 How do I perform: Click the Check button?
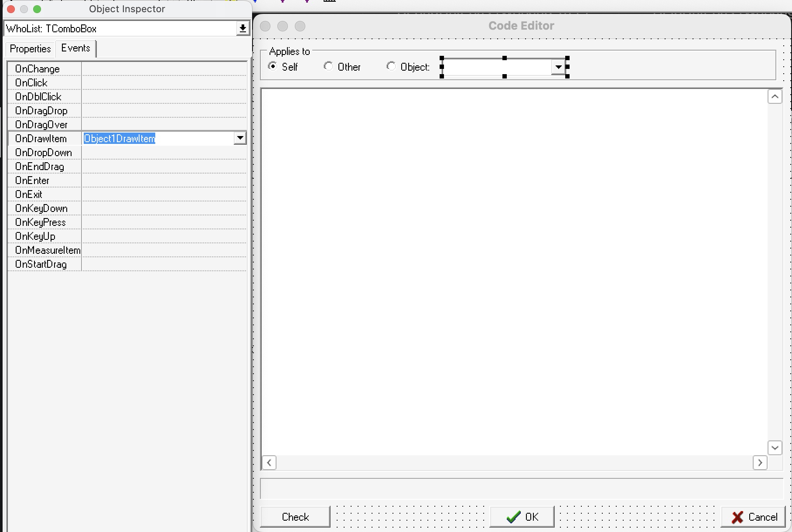295,517
